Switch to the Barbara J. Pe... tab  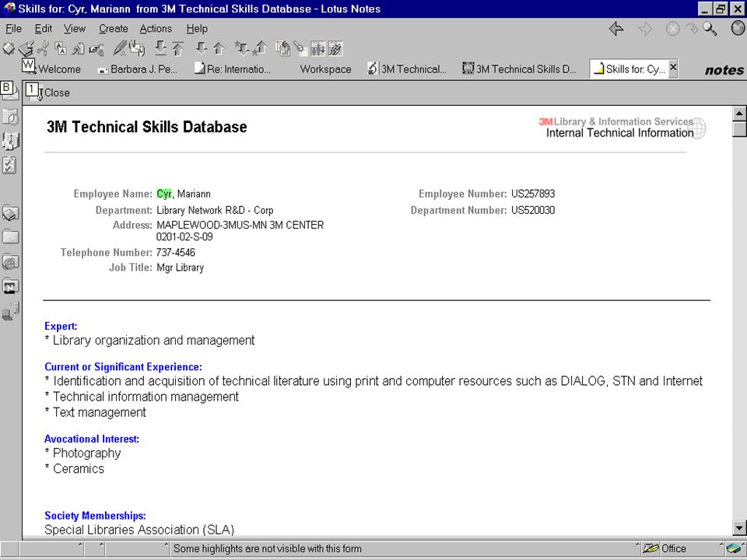click(137, 69)
